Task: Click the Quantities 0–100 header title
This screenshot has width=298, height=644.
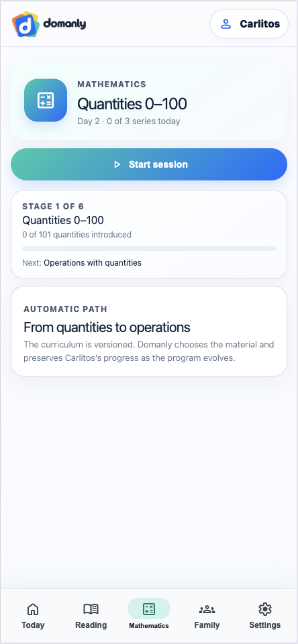Action: [x=132, y=104]
